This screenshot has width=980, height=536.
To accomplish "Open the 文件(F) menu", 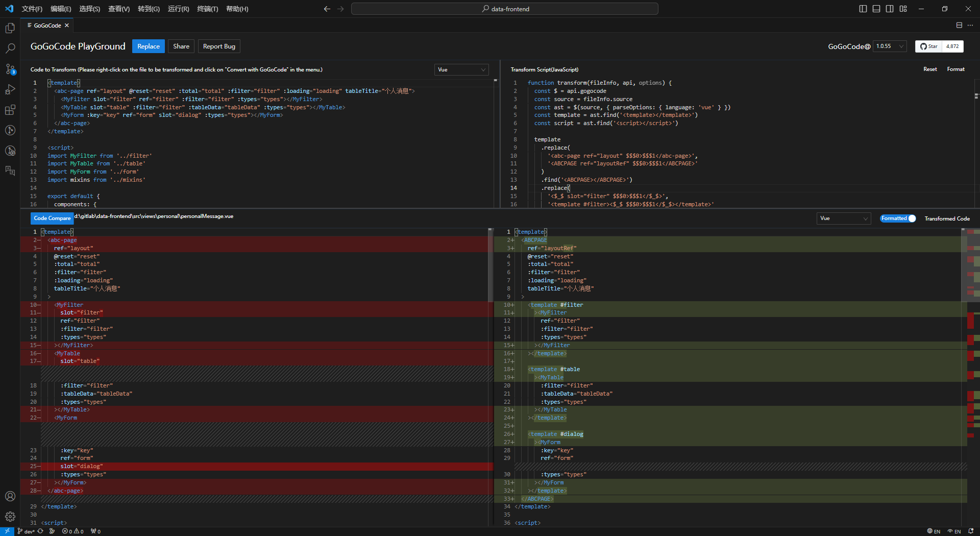I will pos(32,9).
